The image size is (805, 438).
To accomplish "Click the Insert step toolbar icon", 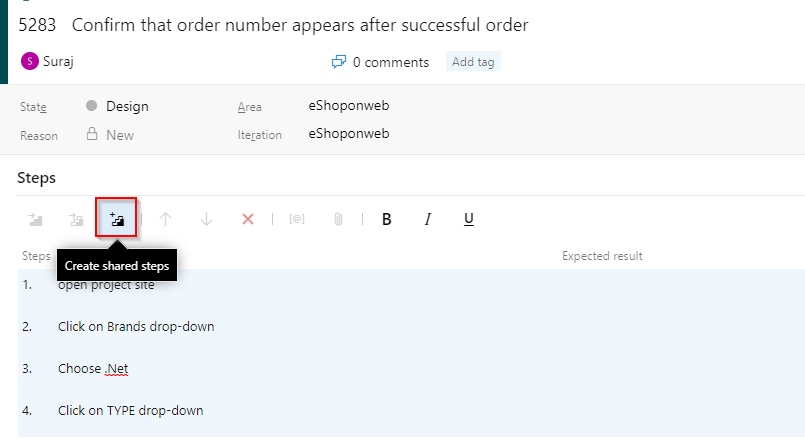I will (35, 219).
